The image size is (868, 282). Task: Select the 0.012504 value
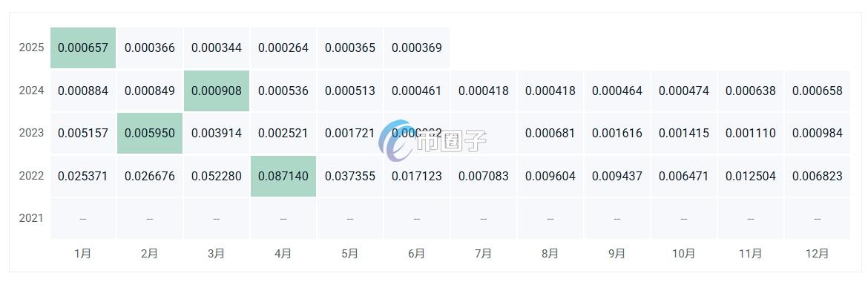(x=751, y=176)
